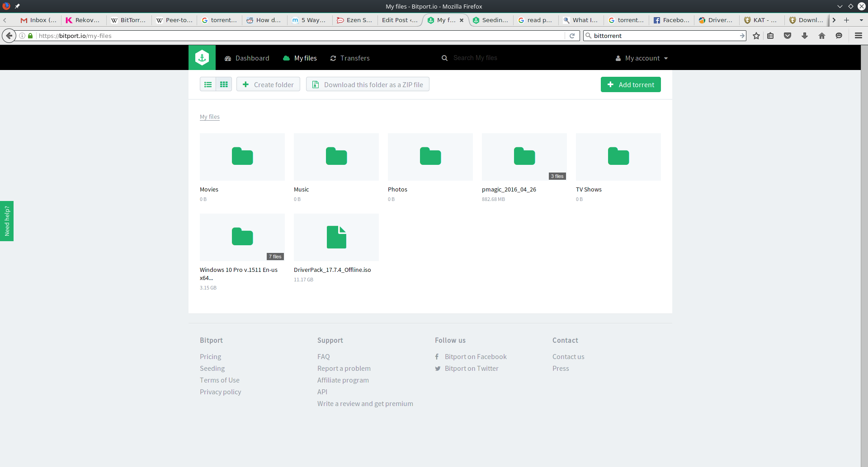Open Terms of Use link
The height and width of the screenshot is (467, 868).
220,380
